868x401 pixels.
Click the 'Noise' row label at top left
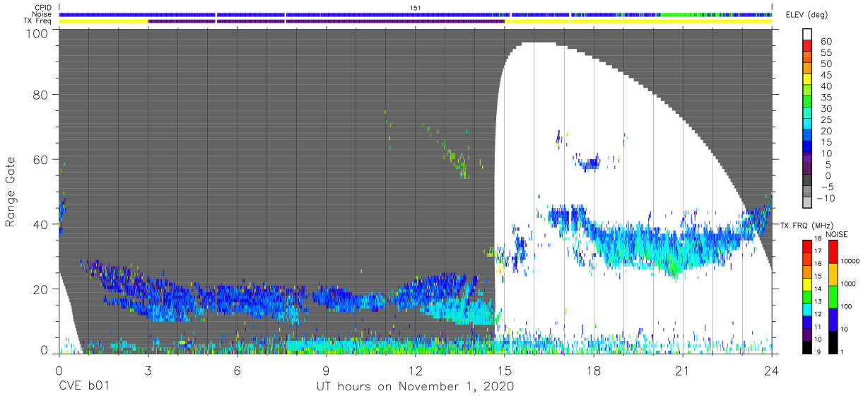[42, 14]
